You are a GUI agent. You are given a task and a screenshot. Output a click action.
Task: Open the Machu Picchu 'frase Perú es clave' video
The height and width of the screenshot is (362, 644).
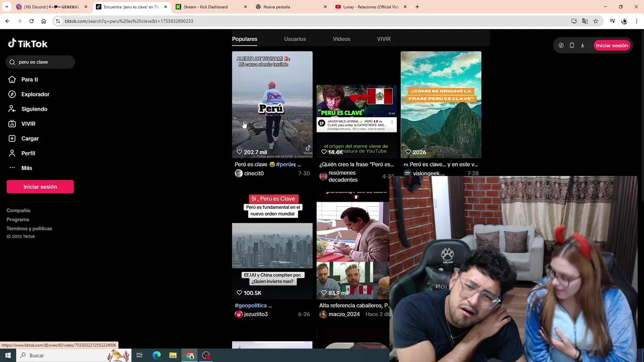click(441, 105)
